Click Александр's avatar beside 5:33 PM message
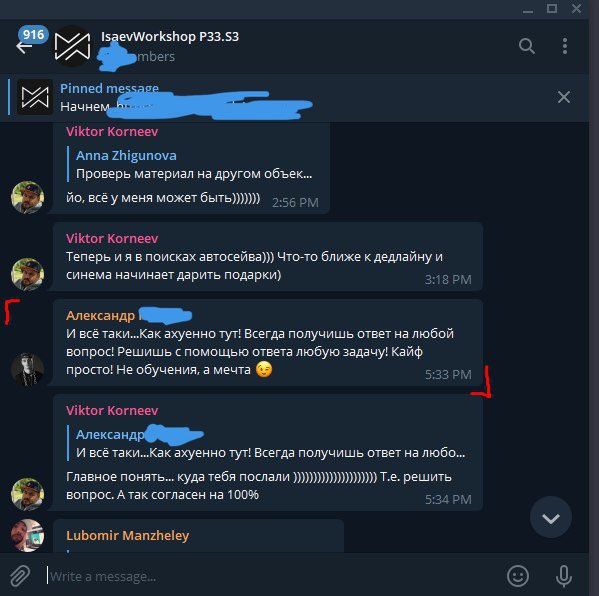 [x=27, y=369]
